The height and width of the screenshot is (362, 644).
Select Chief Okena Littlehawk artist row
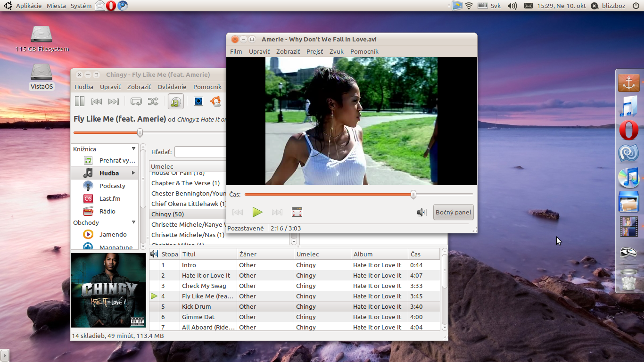(x=188, y=204)
